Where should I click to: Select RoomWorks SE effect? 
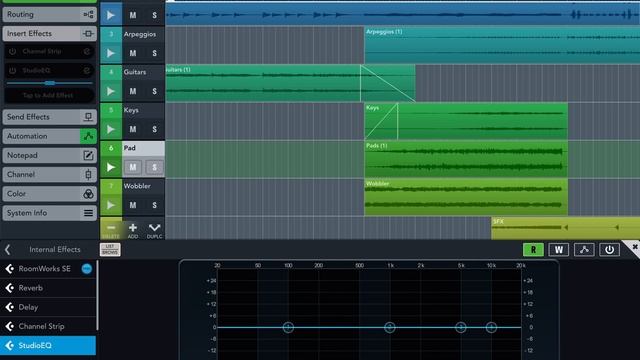48,269
